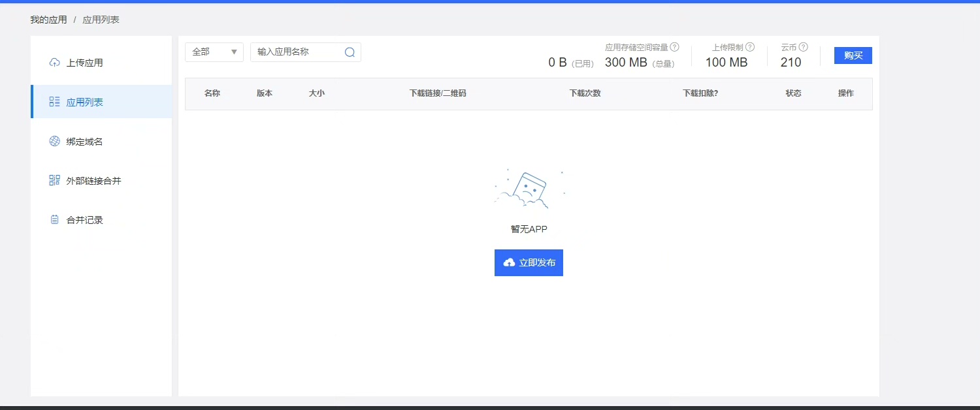Click the clipboard icon beside 合并记录
This screenshot has width=980, height=410.
click(x=55, y=219)
